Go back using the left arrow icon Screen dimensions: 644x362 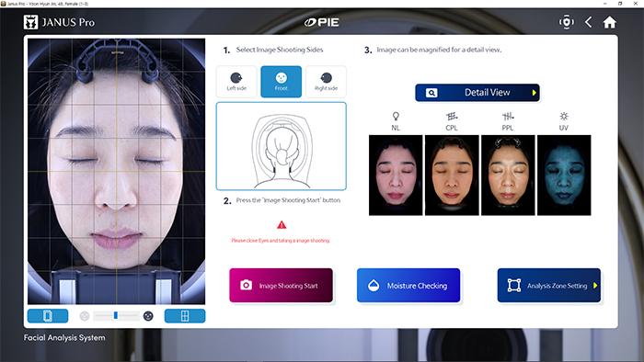588,22
